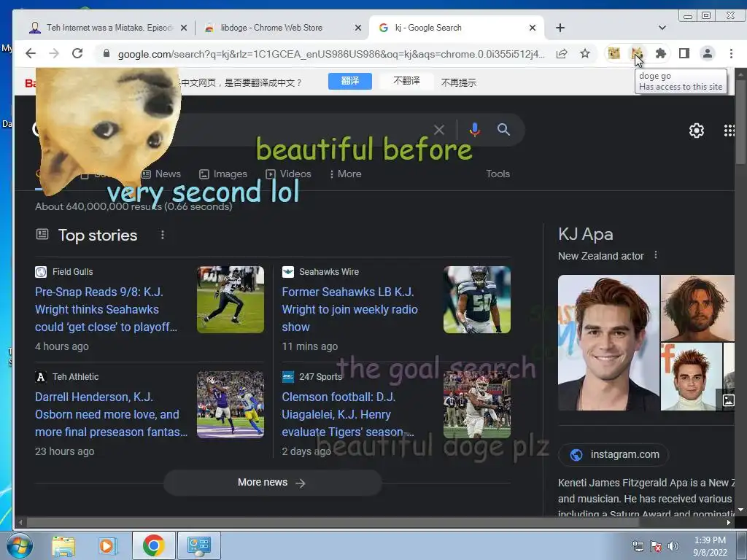
Task: Click the horizontal scrollbar at page bottom
Action: pos(333,522)
